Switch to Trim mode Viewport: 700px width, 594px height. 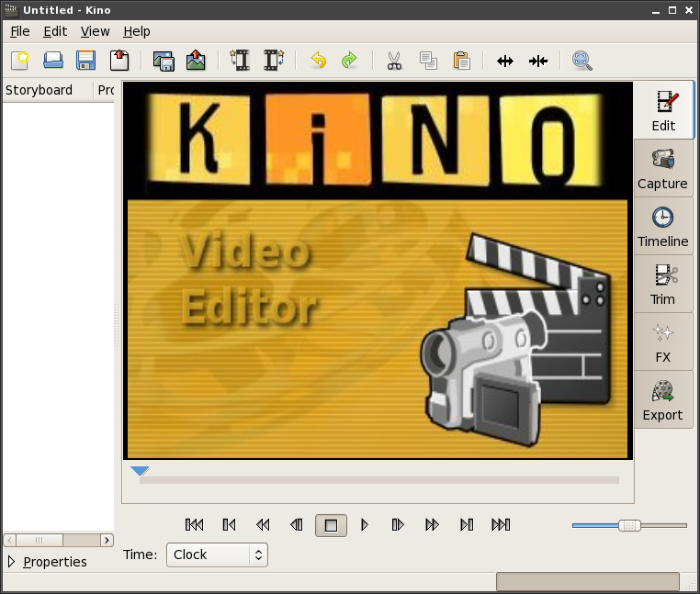[663, 285]
